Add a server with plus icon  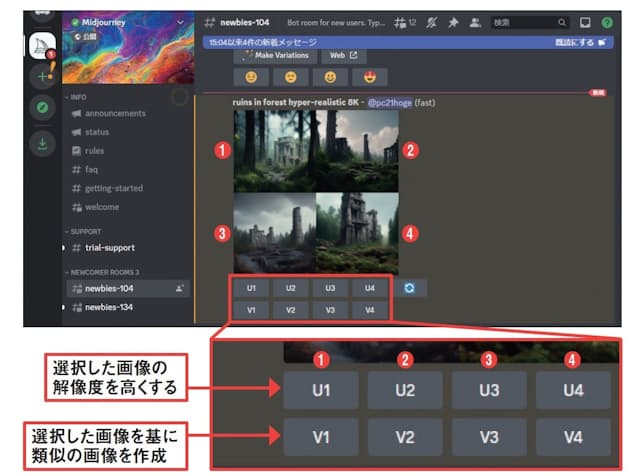coord(42,76)
